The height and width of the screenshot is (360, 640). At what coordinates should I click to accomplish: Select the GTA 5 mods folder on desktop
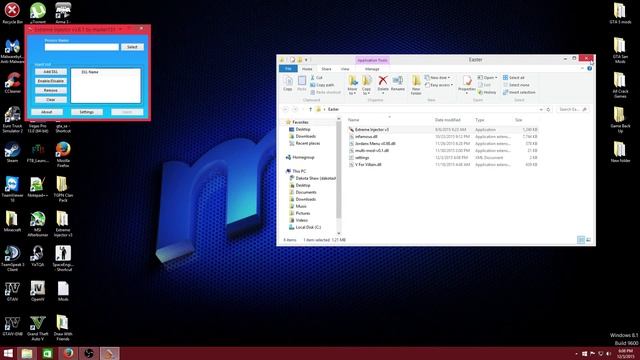(620, 13)
